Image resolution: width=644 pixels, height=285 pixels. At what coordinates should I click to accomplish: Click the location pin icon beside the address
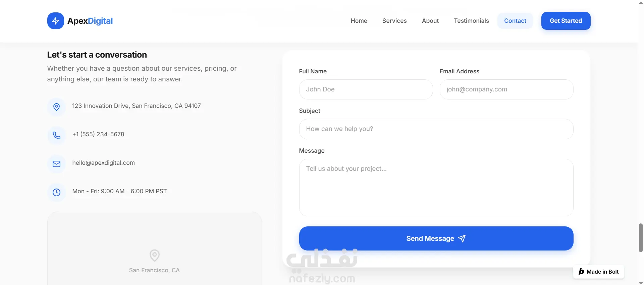coord(57,107)
